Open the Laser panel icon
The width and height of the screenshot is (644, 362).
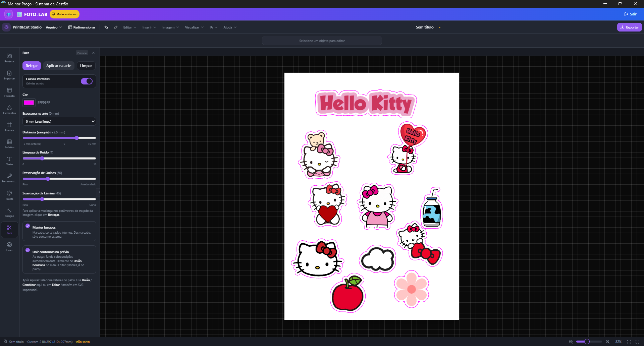tap(9, 247)
